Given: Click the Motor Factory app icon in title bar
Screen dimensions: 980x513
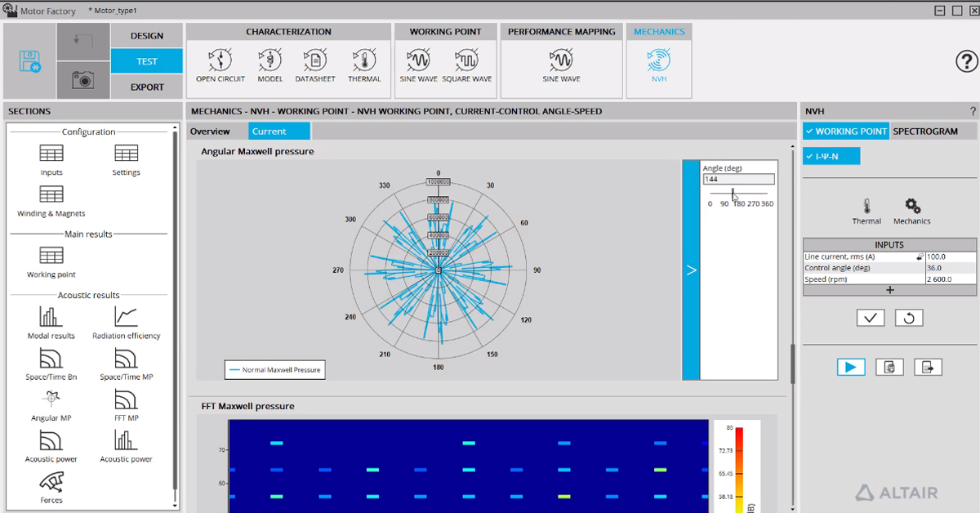Looking at the screenshot, I should click(11, 11).
